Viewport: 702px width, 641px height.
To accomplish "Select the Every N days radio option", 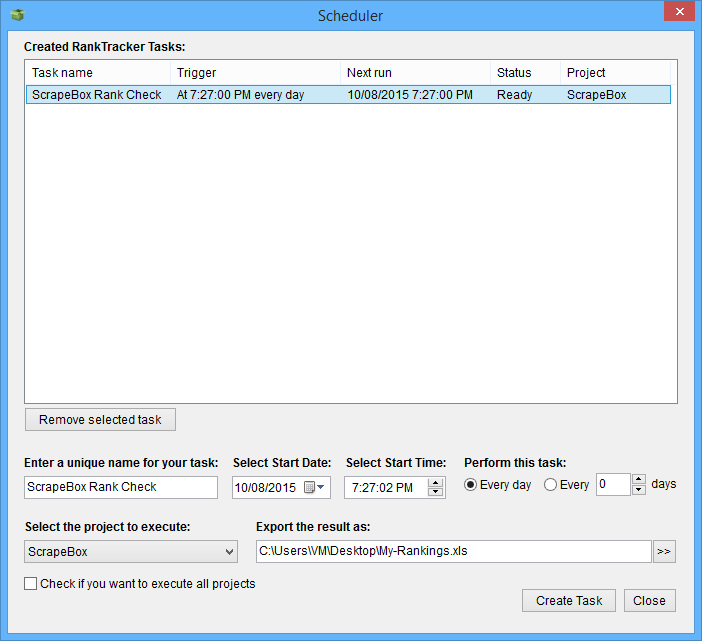I will tap(550, 485).
